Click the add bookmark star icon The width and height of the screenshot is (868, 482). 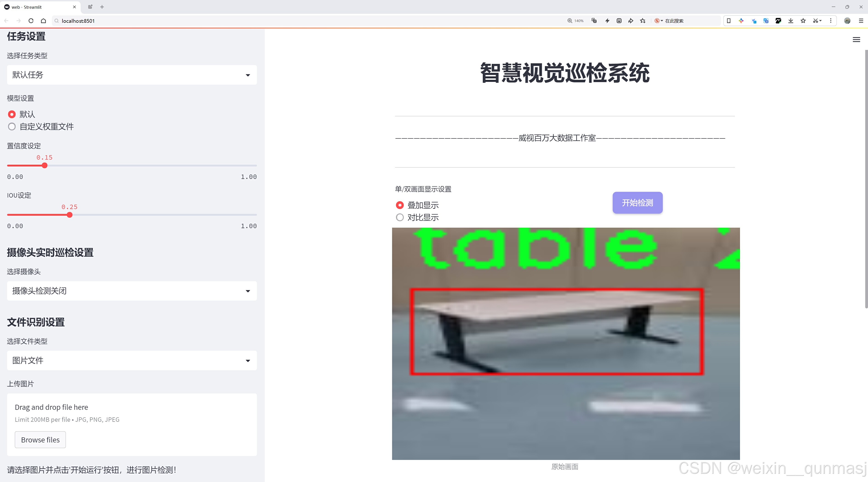coord(643,21)
